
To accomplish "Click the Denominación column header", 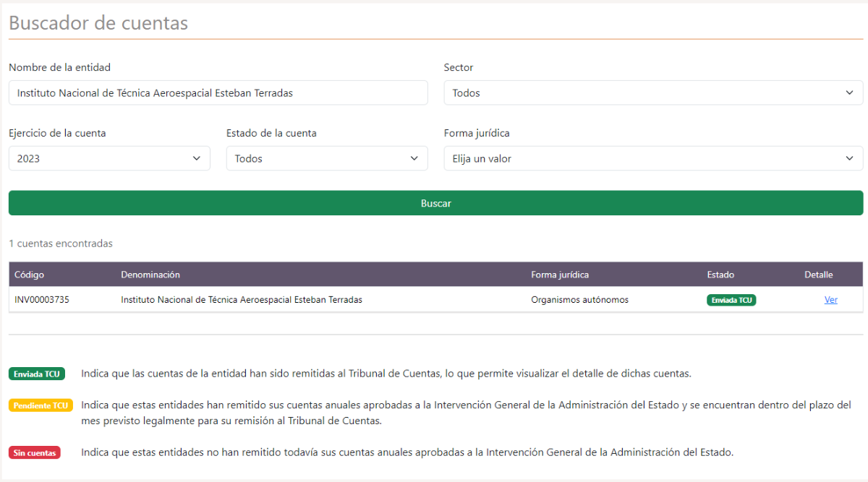I will coord(150,275).
